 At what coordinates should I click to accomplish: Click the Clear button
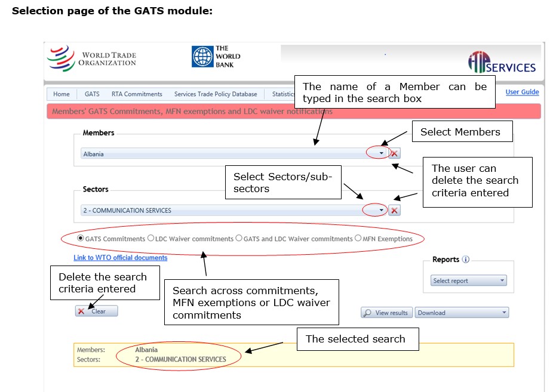point(97,311)
